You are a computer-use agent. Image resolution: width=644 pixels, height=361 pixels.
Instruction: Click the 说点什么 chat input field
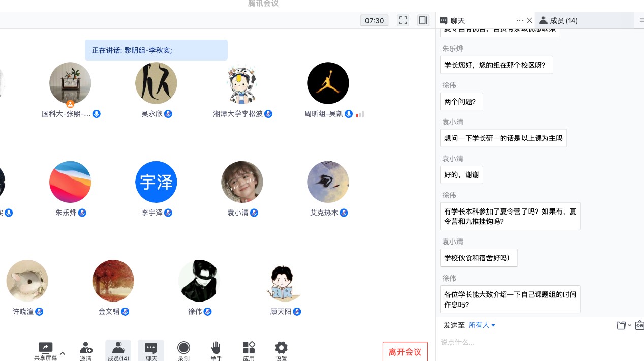click(x=508, y=342)
